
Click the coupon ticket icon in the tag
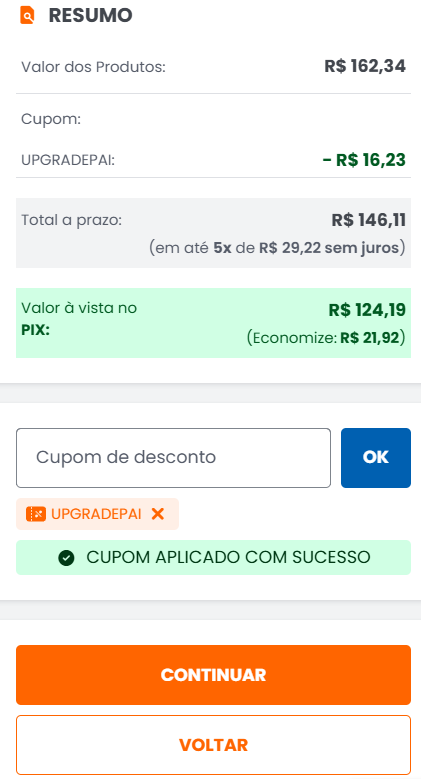(36, 514)
